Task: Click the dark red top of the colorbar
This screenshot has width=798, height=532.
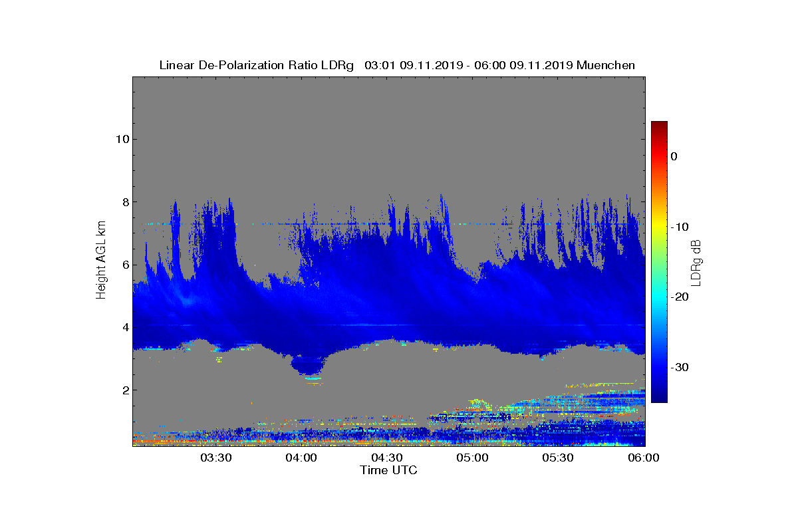Action: pyautogui.click(x=659, y=126)
